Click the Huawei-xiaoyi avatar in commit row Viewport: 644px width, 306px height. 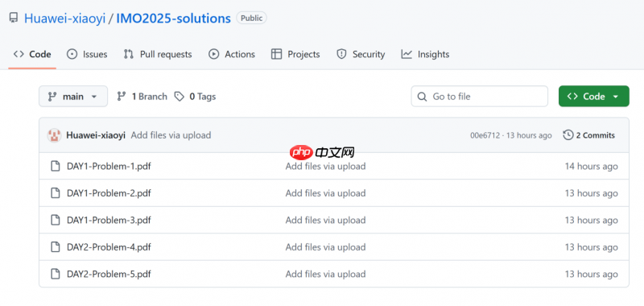(54, 135)
